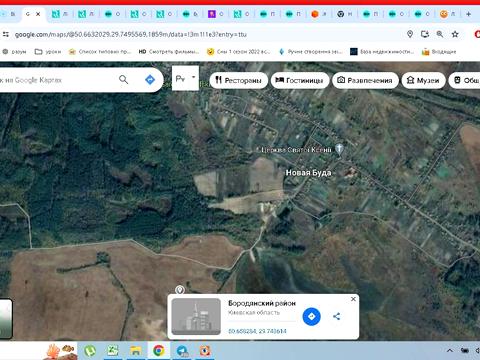
Task: Filter by 'Рестораны' chip
Action: click(238, 80)
